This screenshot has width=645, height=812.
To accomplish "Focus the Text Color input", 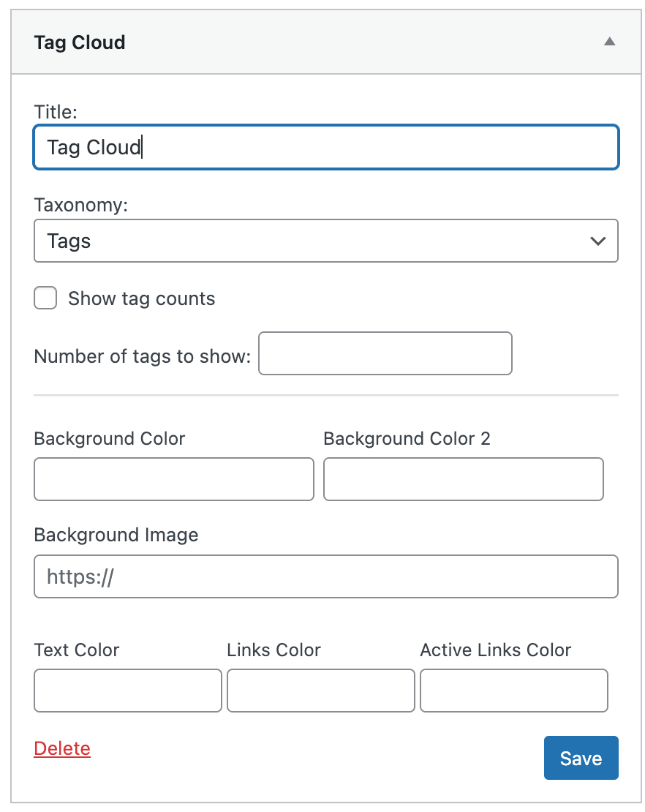I will [x=127, y=691].
